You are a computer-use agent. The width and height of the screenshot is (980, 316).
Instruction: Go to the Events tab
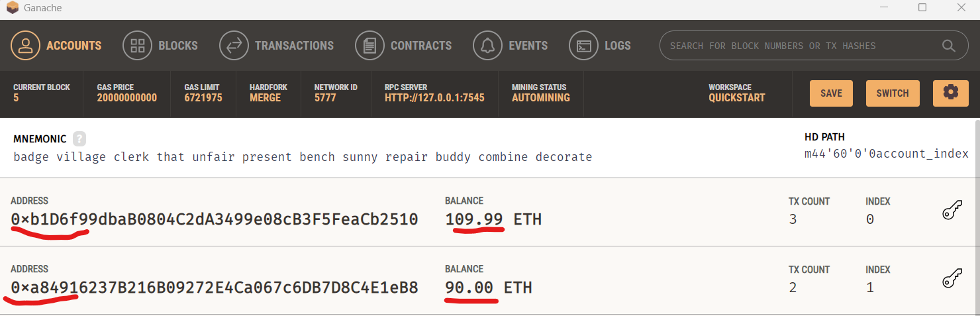point(528,46)
